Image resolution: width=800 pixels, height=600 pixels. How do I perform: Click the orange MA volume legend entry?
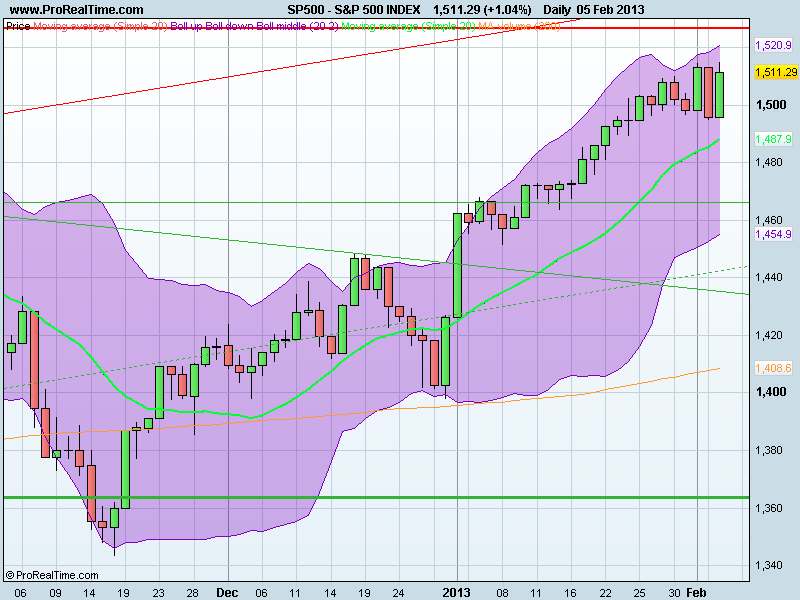click(519, 26)
